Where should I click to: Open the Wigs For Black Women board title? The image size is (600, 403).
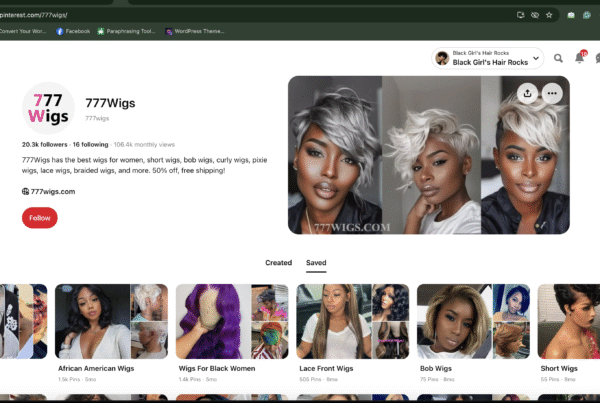217,368
